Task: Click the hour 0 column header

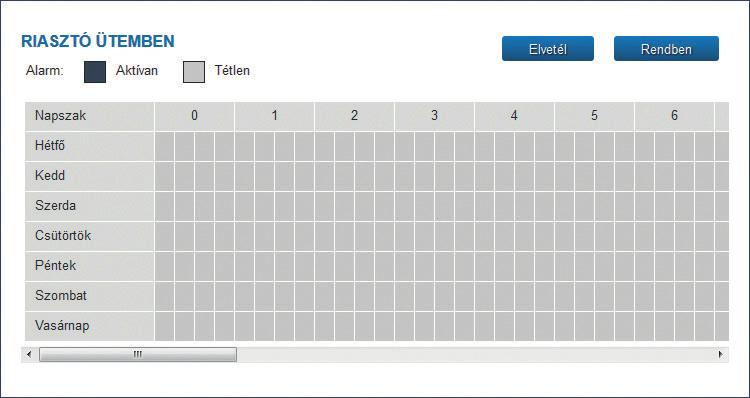Action: [194, 116]
